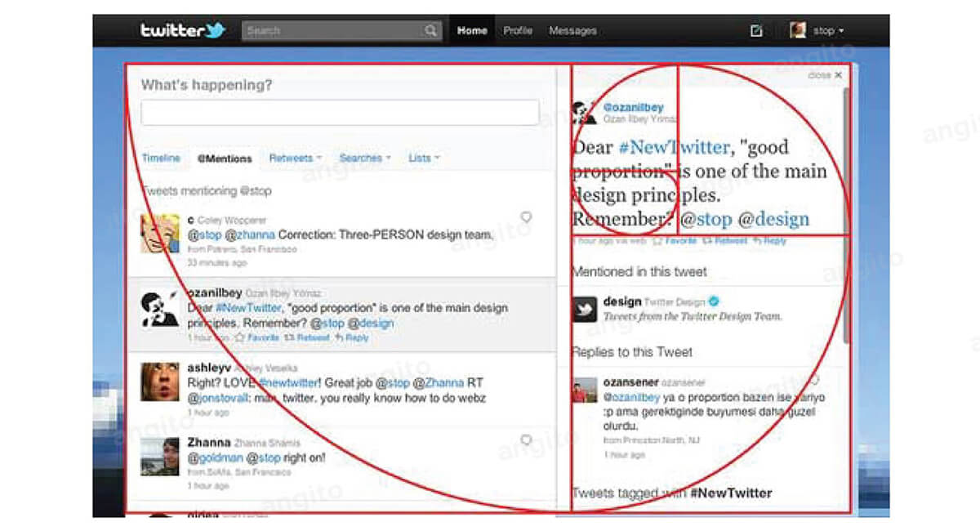This screenshot has width=980, height=531.
Task: Reply to the tweet in the details pane
Action: 769,241
